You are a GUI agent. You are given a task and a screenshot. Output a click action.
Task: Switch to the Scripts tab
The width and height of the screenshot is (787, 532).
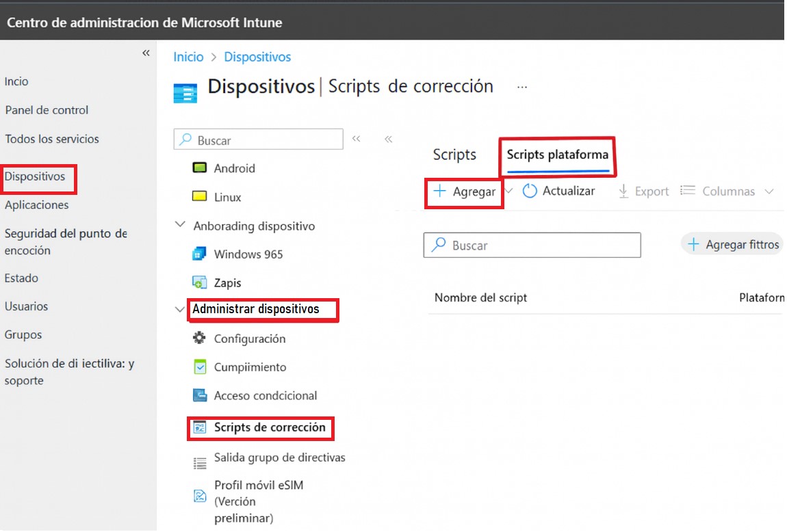(x=454, y=155)
